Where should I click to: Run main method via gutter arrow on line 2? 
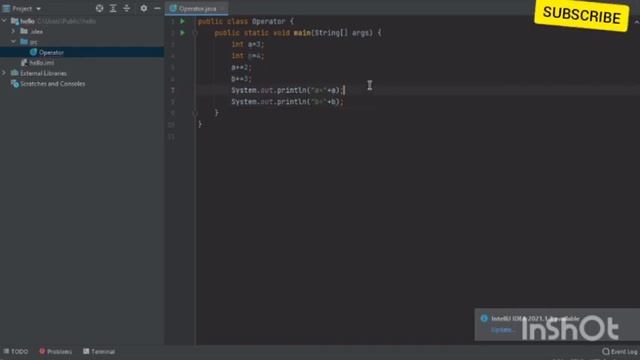[x=182, y=33]
